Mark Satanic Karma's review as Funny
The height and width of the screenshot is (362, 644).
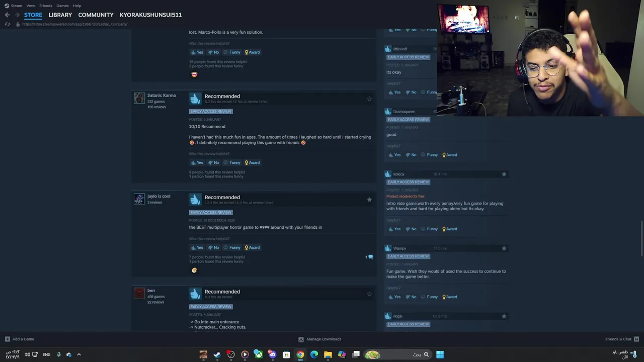[x=231, y=162]
